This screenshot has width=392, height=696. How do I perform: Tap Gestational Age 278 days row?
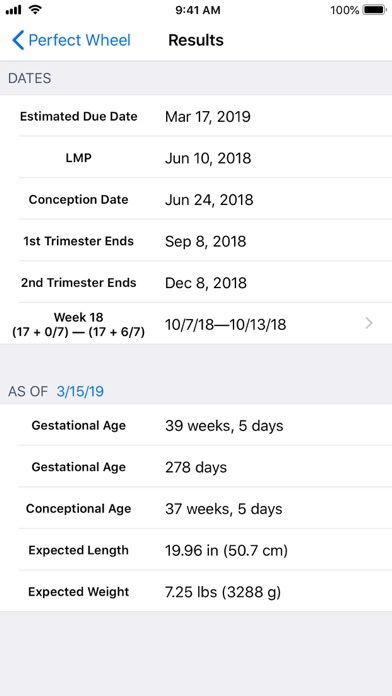196,467
